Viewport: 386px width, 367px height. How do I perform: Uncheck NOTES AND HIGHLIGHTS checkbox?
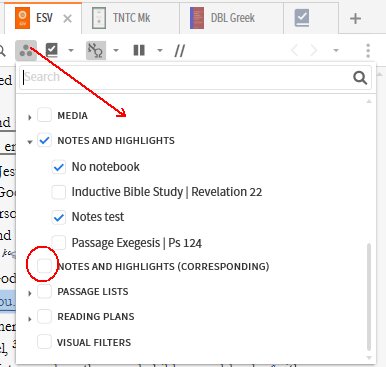tap(44, 140)
